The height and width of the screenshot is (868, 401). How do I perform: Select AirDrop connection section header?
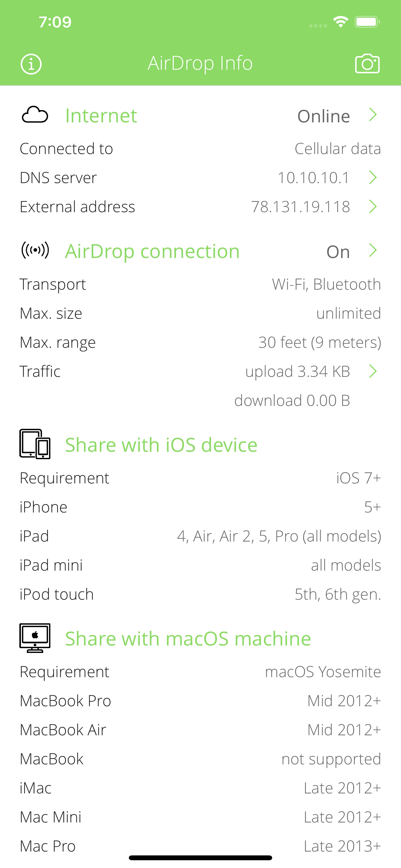152,251
